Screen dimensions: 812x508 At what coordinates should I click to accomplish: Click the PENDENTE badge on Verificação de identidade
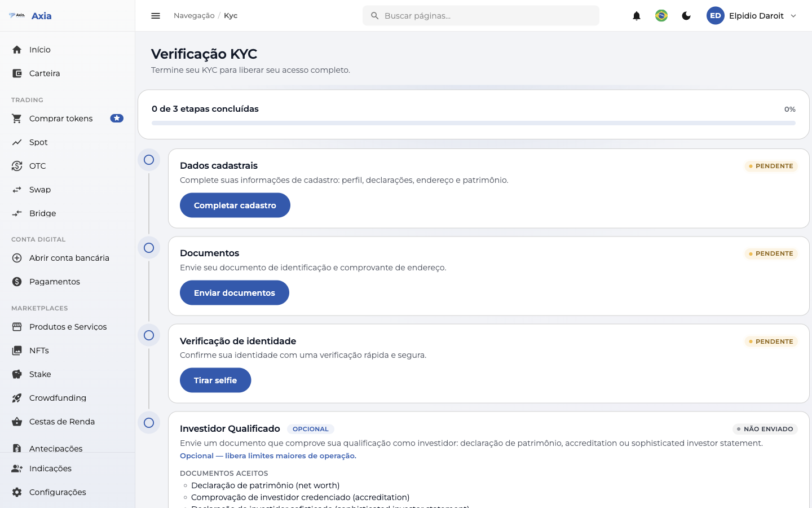[771, 341]
